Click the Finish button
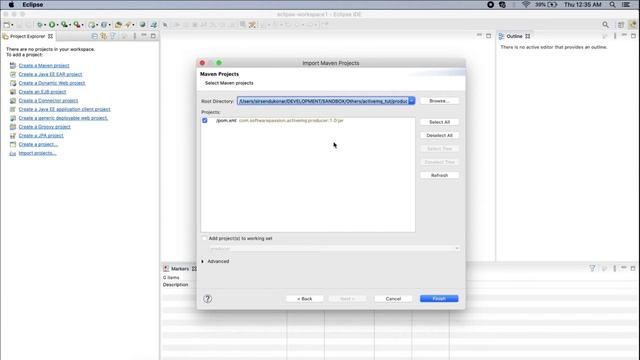Viewport: 640px width, 360px height. [439, 299]
